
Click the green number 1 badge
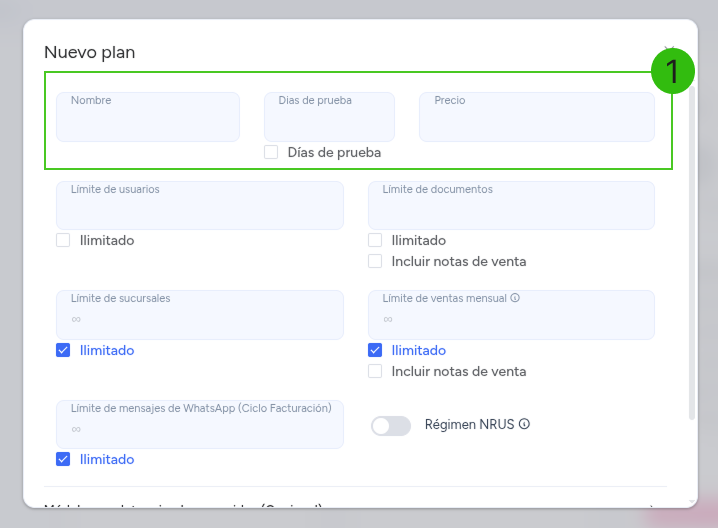tap(673, 71)
